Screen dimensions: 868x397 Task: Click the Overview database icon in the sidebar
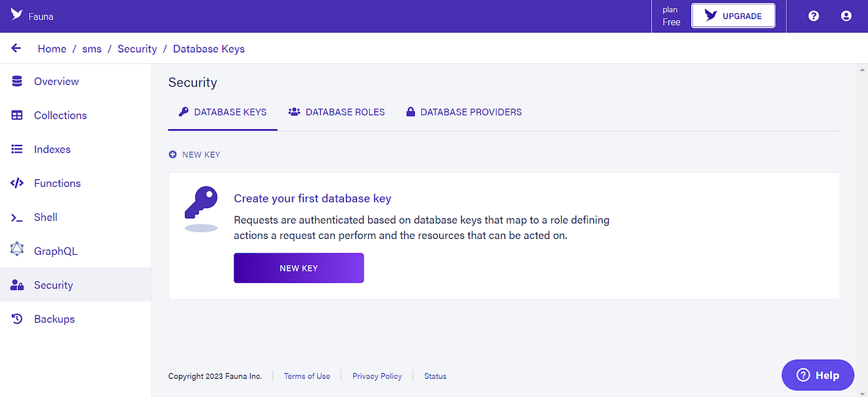[x=17, y=82]
